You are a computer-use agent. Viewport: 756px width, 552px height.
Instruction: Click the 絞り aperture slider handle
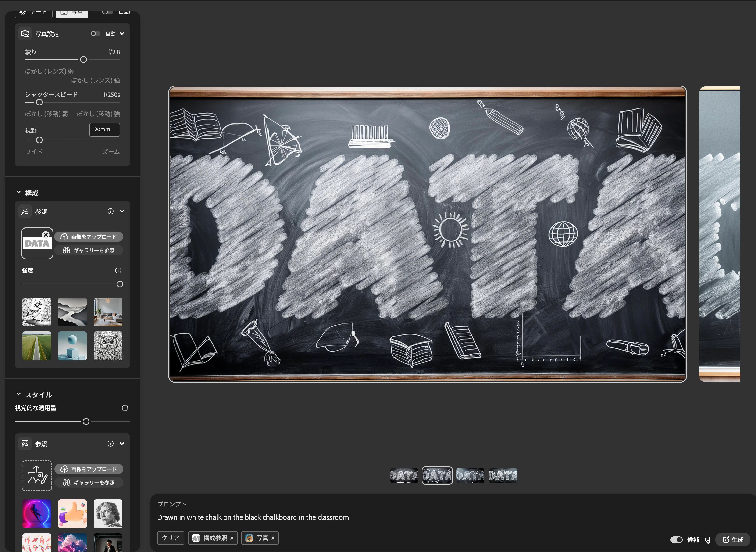click(83, 60)
